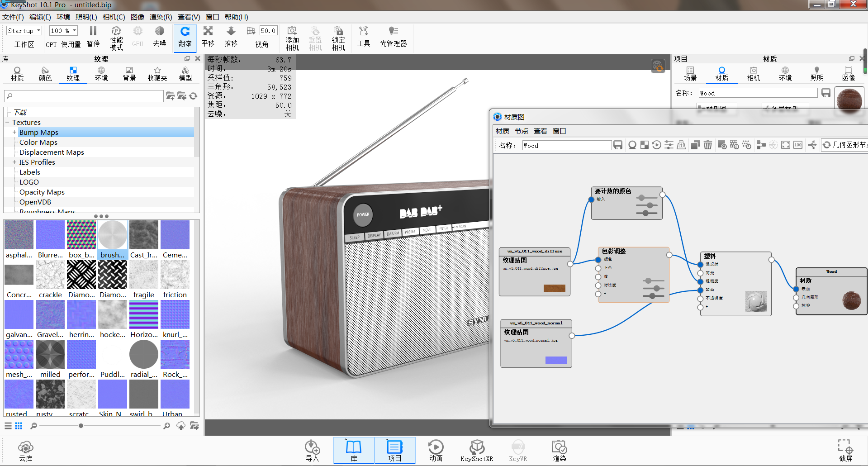Switch to library 颜色 tab
Screen dimensions: 868x466
coord(45,74)
